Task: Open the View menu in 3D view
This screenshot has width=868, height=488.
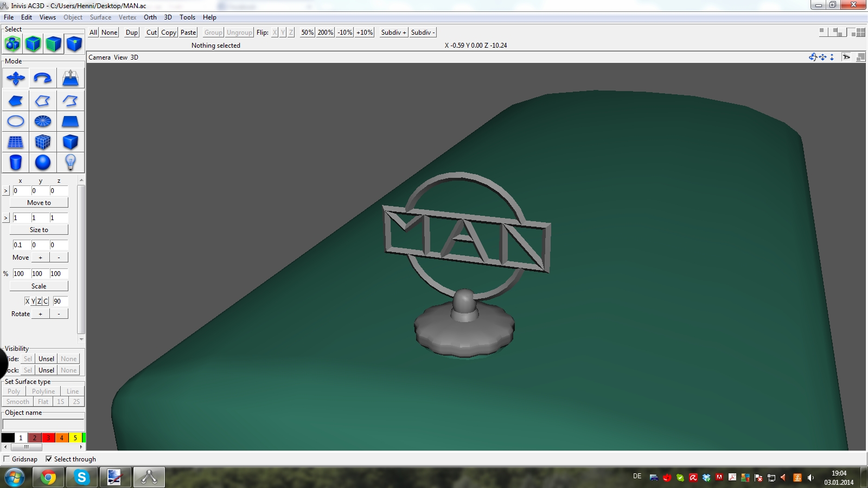Action: pos(120,57)
